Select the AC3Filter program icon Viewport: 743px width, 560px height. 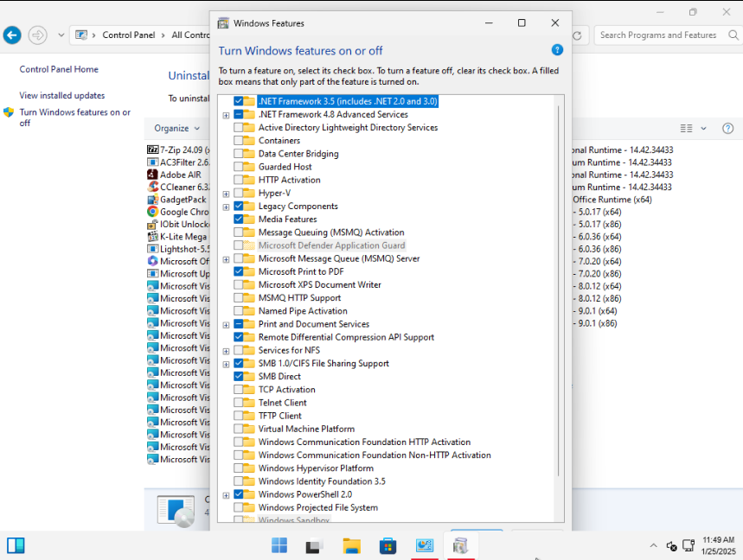click(x=152, y=162)
